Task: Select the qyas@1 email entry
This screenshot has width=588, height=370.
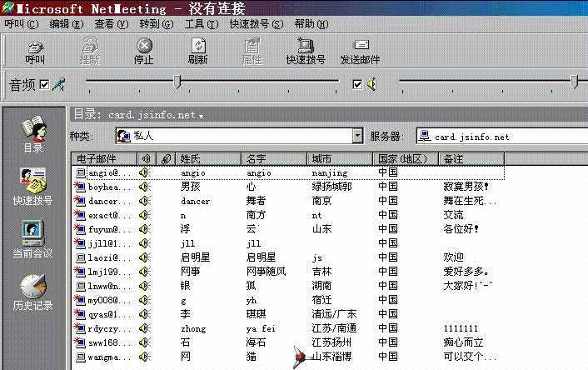Action: [x=109, y=314]
